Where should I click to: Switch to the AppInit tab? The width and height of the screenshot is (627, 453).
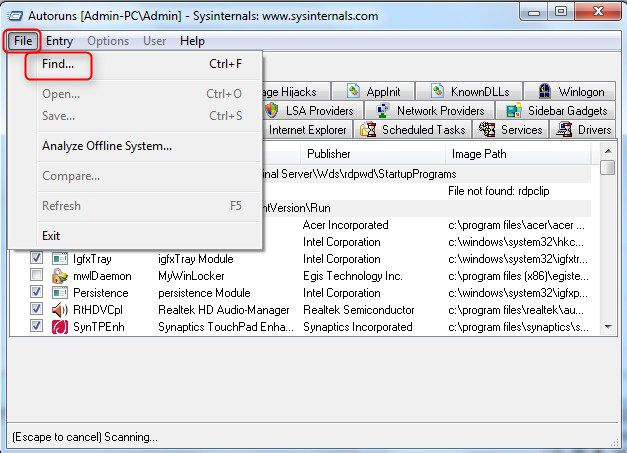pyautogui.click(x=373, y=92)
